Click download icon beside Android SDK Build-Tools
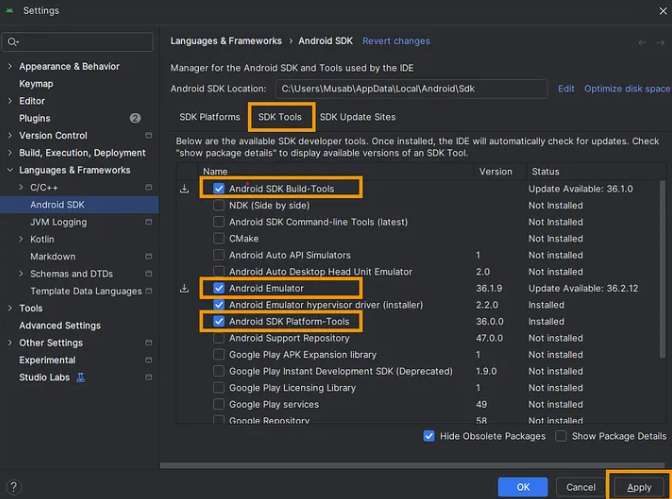Screen dimensions: 672x499 tap(184, 189)
